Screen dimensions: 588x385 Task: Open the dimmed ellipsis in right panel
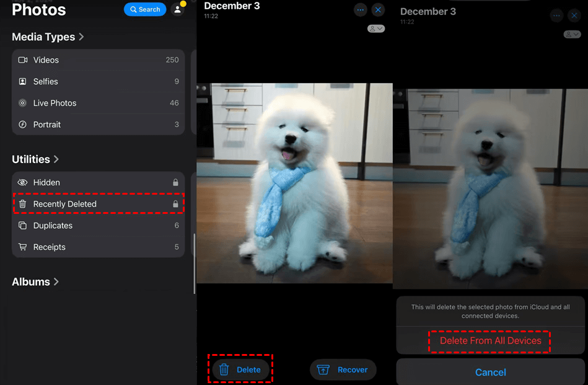click(556, 15)
